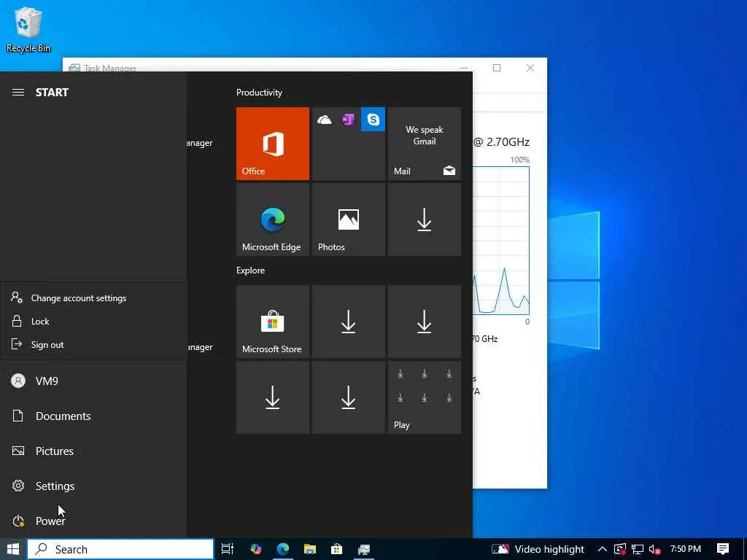Image resolution: width=747 pixels, height=560 pixels.
Task: Open the Microsoft Store tile
Action: [273, 322]
